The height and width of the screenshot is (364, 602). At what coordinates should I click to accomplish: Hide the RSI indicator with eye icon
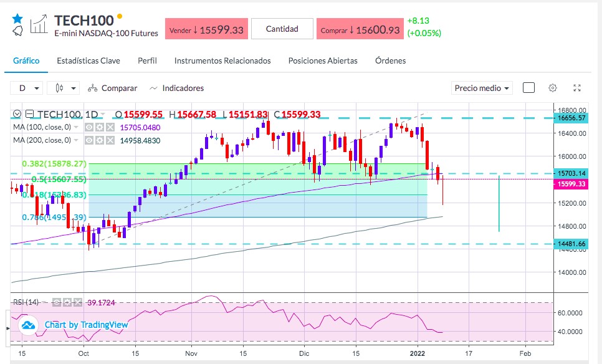pyautogui.click(x=57, y=302)
